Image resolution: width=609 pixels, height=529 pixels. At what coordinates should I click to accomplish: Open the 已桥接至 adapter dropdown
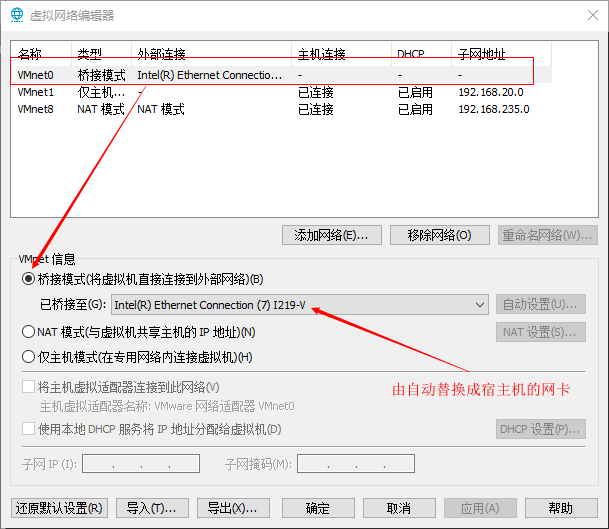point(299,305)
